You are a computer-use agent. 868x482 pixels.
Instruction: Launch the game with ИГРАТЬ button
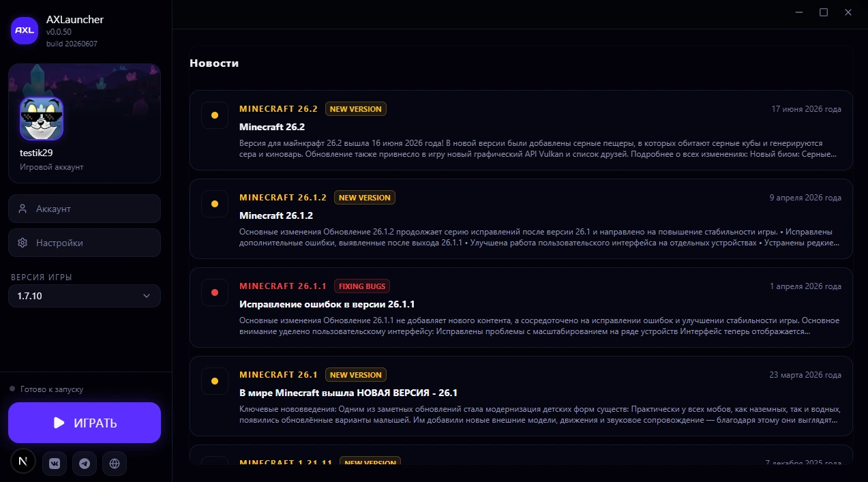pos(85,423)
